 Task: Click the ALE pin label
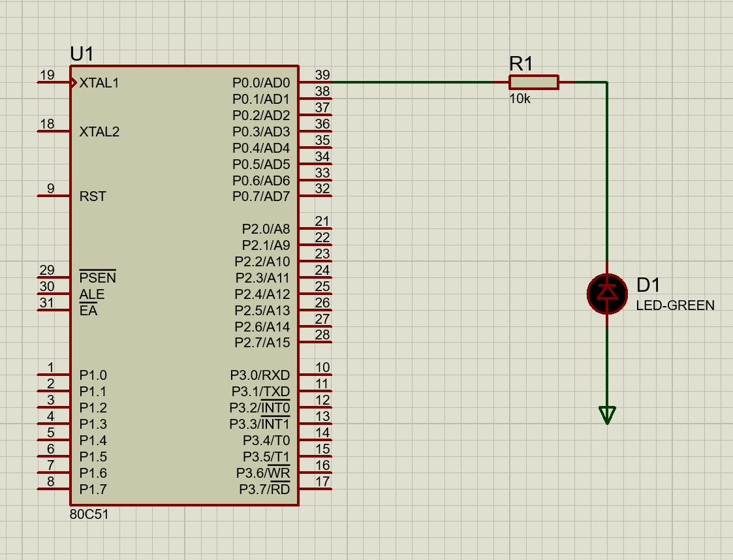(91, 294)
